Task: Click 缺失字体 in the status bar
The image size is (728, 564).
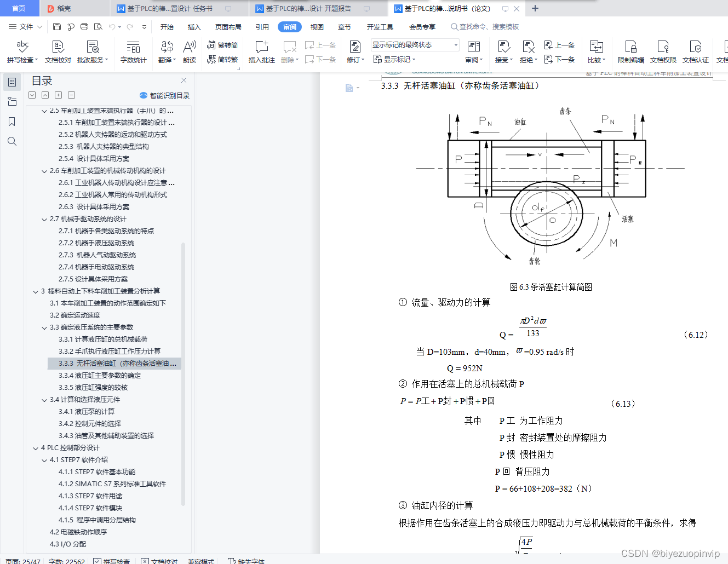Action: [x=246, y=560]
